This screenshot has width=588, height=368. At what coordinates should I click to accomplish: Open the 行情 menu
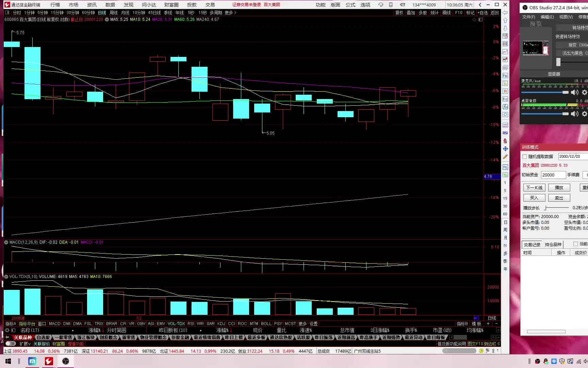pos(55,5)
